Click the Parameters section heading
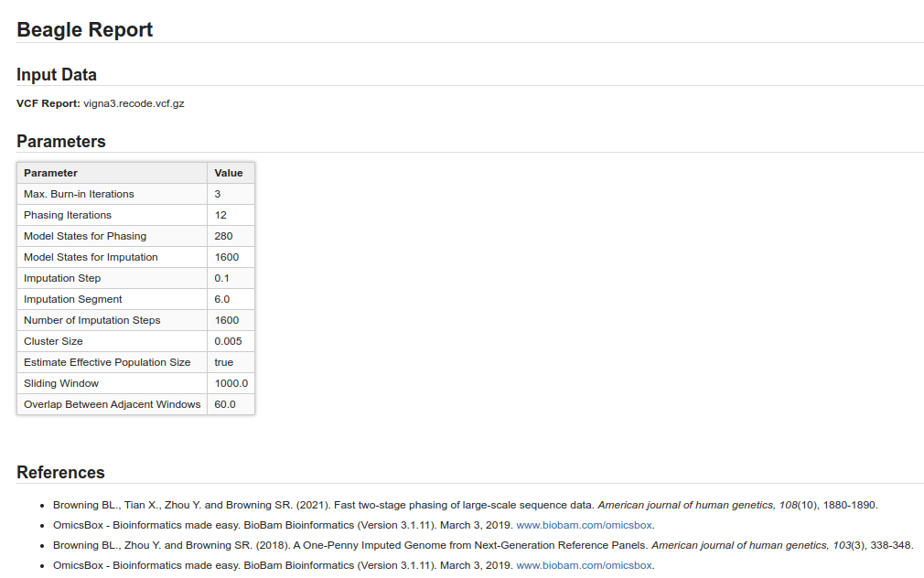 coord(61,142)
